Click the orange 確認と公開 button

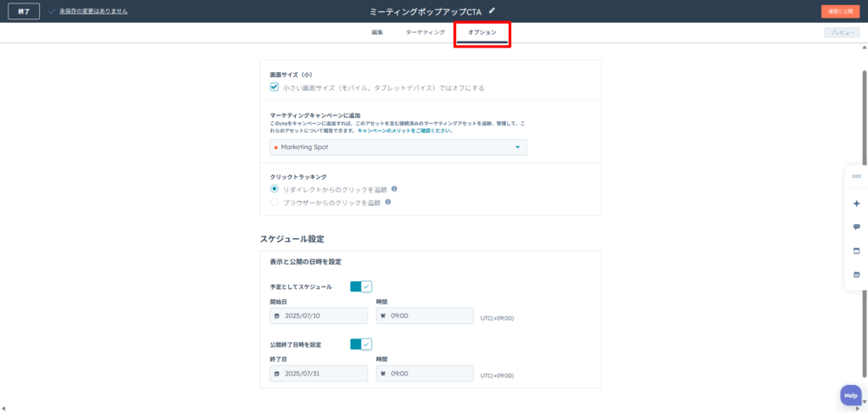coord(840,11)
